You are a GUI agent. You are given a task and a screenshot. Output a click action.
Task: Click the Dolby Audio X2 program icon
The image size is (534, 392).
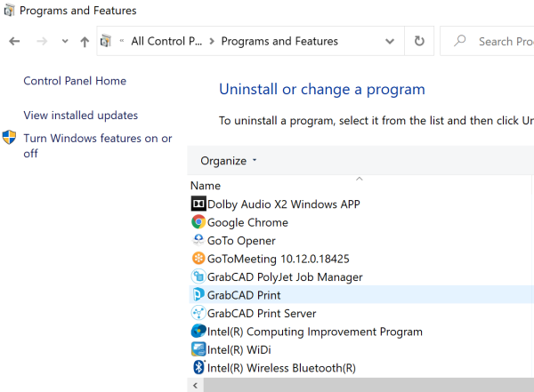click(198, 204)
